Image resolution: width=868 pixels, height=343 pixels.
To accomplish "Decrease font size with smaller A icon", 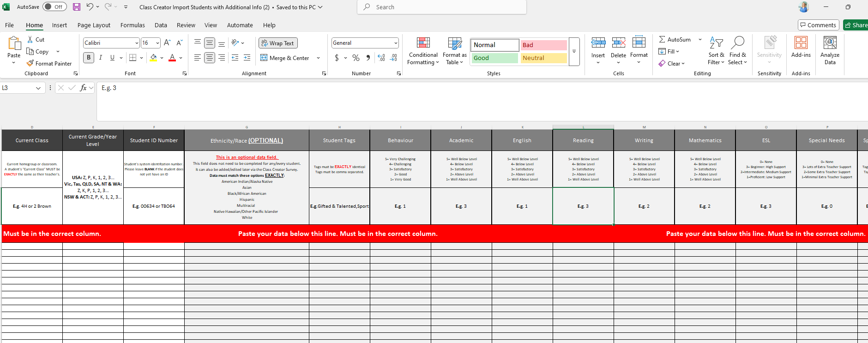I will tap(180, 43).
